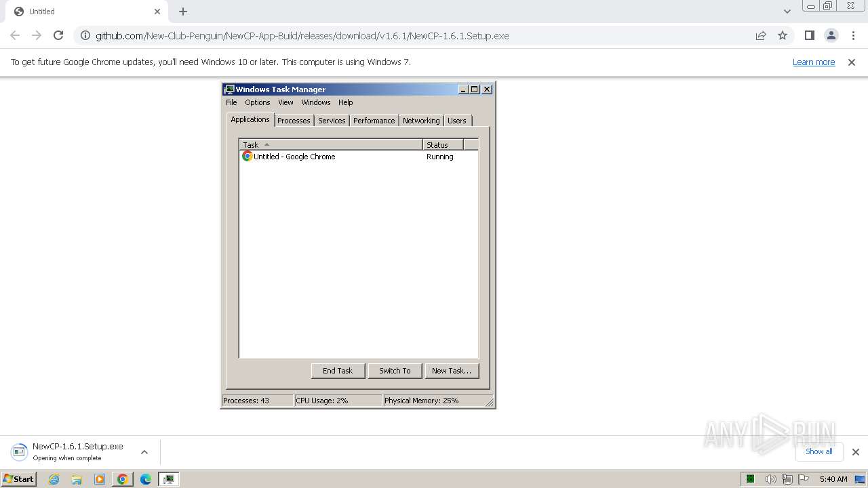The height and width of the screenshot is (488, 868).
Task: Open Chrome side panel icon
Action: tap(809, 35)
